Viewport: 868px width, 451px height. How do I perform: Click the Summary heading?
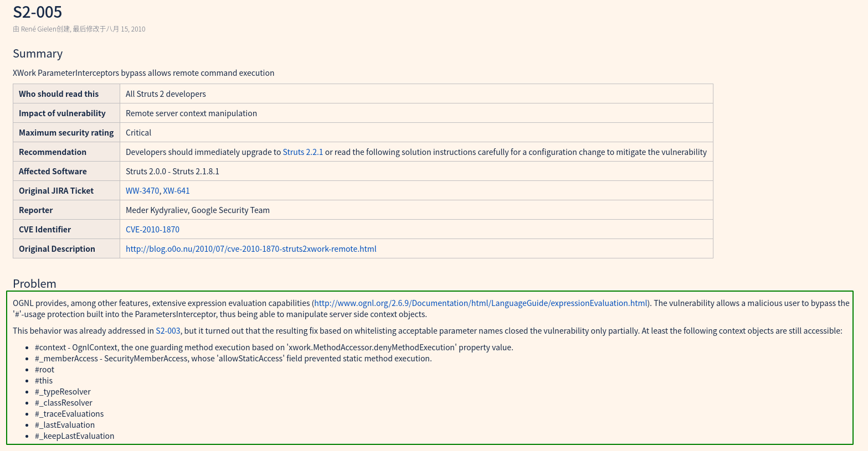[38, 54]
